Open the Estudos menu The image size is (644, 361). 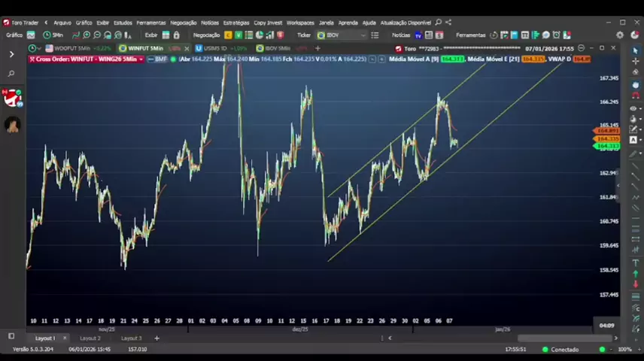(x=123, y=23)
